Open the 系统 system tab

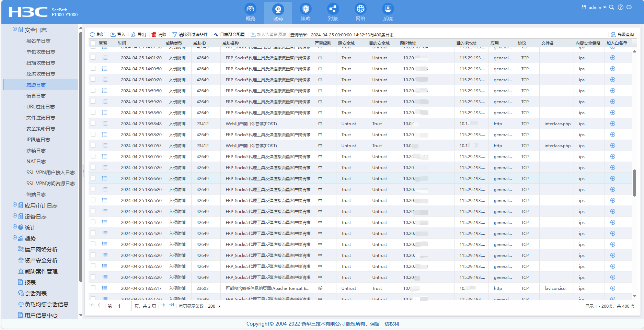(388, 13)
